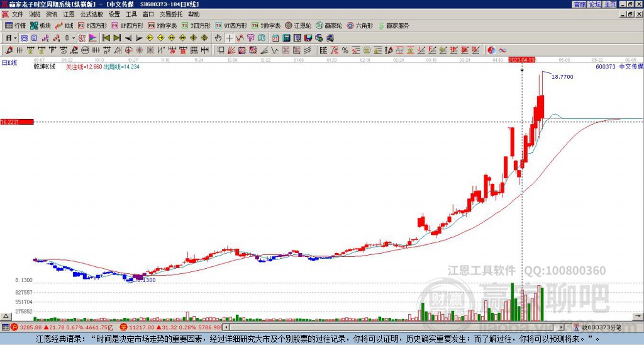Click the up arrow button at bottom left
Image resolution: width=644 pixels, height=345 pixels.
[6, 317]
